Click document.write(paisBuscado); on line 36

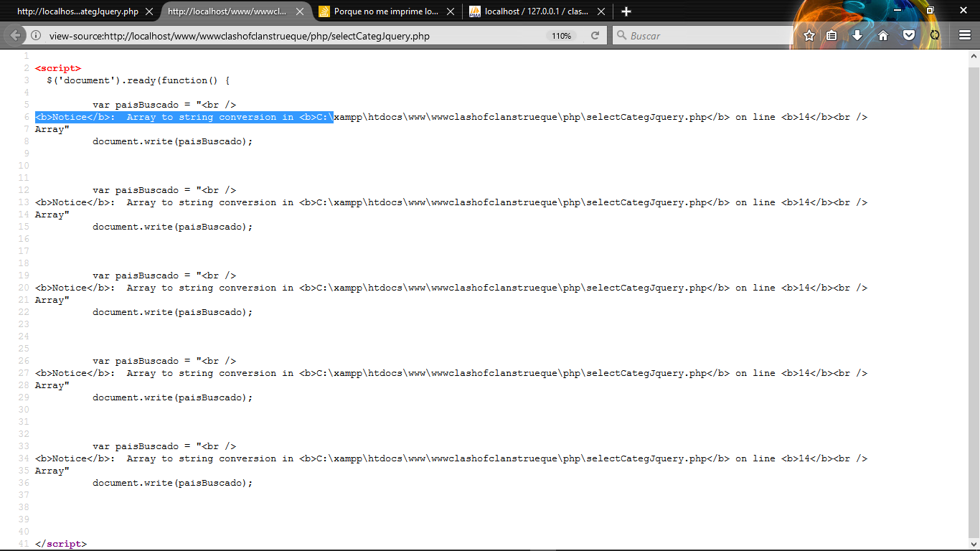pyautogui.click(x=173, y=483)
